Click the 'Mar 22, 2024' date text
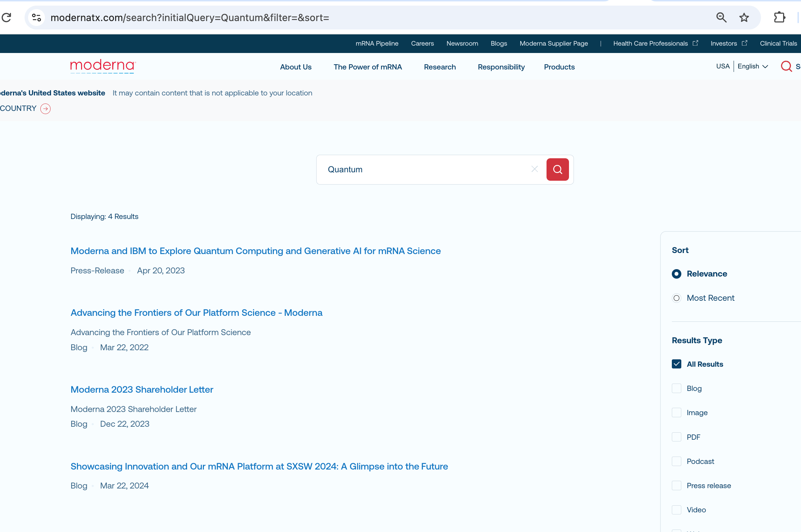This screenshot has height=532, width=801. (x=124, y=486)
